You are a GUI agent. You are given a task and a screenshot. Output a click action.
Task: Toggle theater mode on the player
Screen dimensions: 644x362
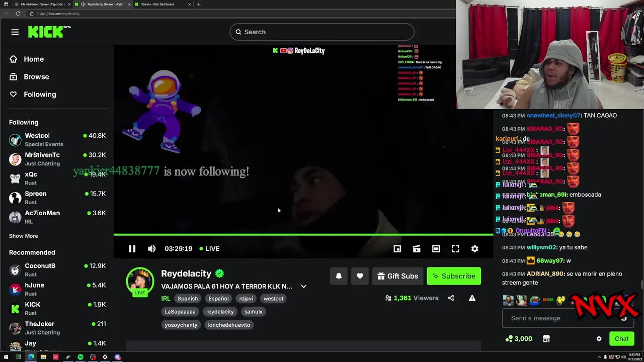(436, 249)
